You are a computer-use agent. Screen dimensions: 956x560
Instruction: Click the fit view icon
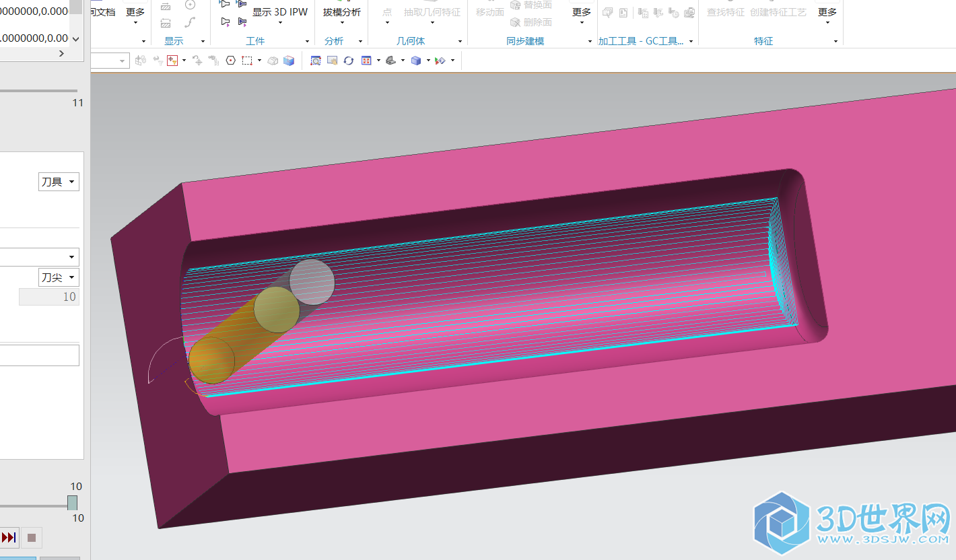(x=367, y=61)
